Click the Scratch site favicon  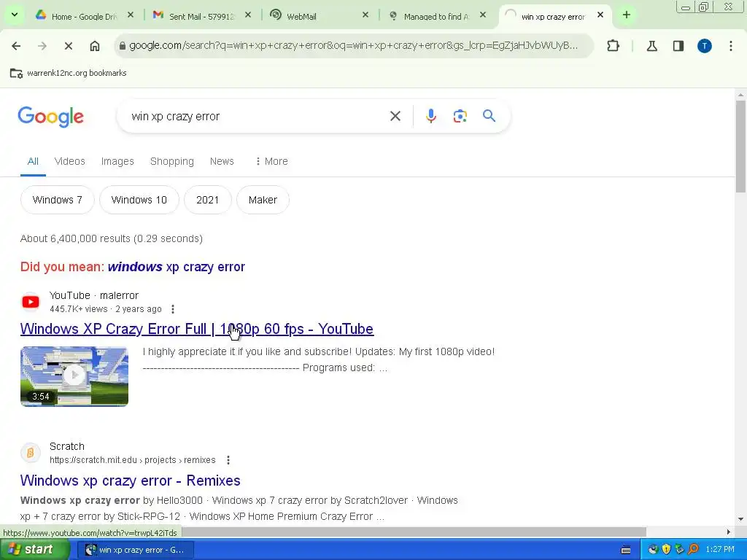coord(31,452)
